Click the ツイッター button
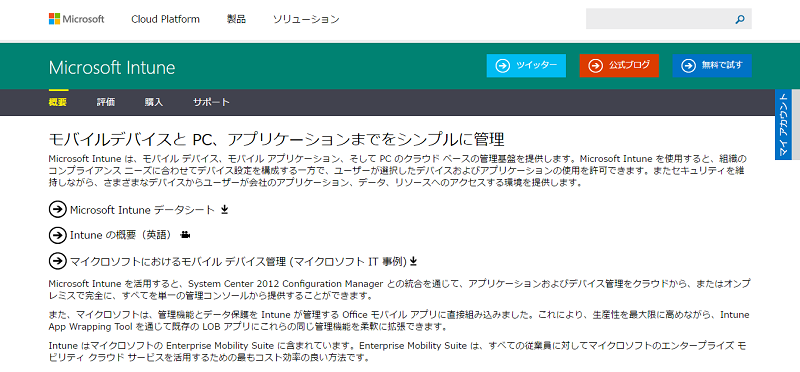Image resolution: width=800 pixels, height=372 pixels. (x=526, y=65)
